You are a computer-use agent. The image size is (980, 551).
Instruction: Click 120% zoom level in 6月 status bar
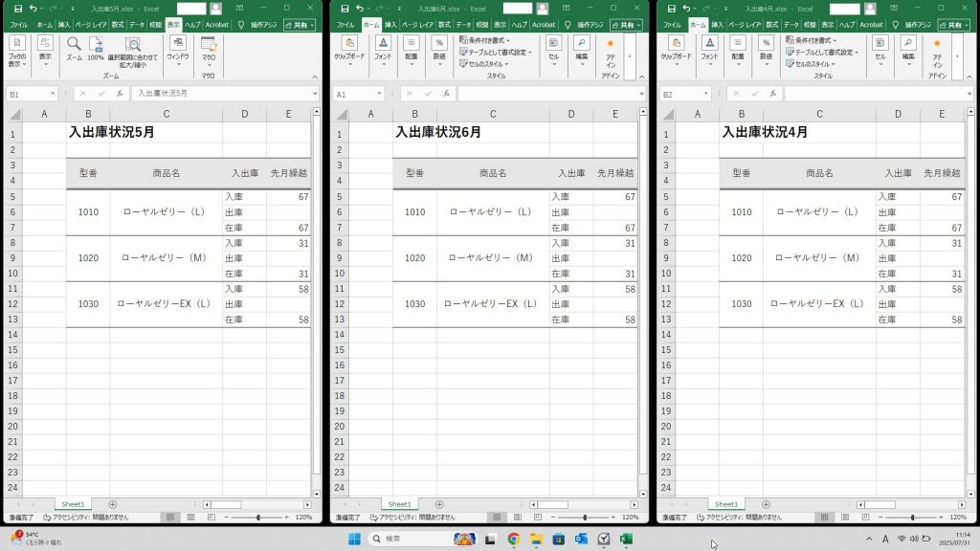pos(630,518)
